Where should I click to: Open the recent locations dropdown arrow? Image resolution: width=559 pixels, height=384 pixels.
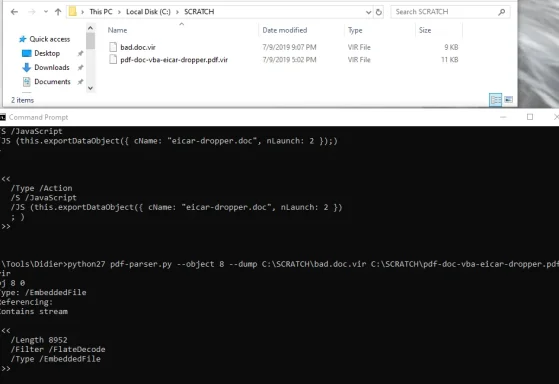(46, 12)
